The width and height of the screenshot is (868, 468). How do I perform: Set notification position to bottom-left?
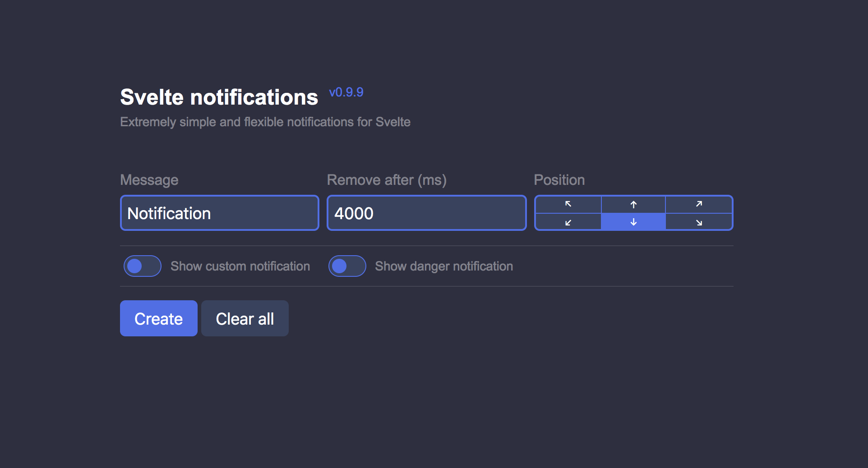pos(568,221)
